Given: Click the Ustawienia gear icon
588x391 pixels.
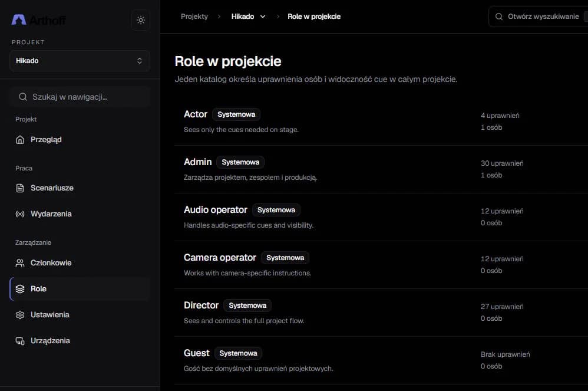Looking at the screenshot, I should (x=20, y=315).
